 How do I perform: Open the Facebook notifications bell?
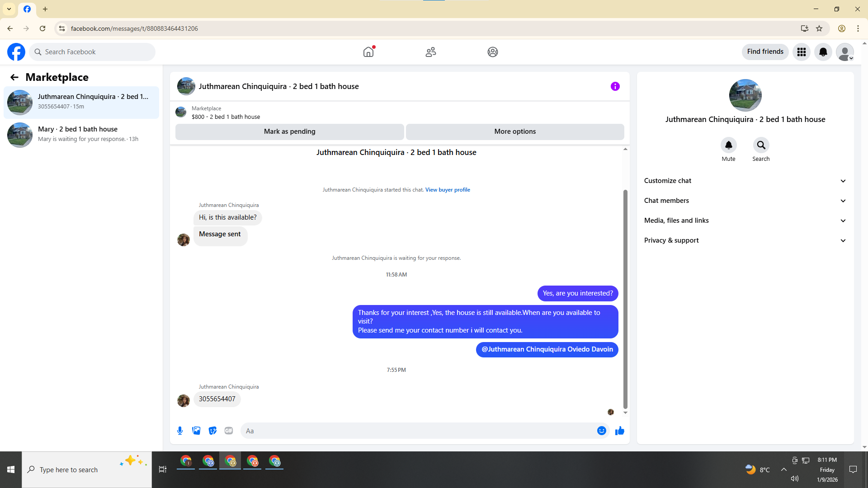(x=823, y=52)
